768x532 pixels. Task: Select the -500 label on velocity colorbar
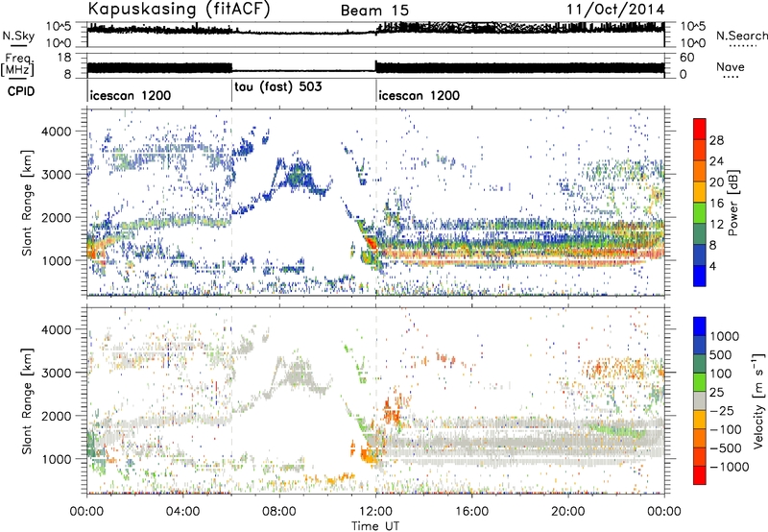pyautogui.click(x=726, y=448)
